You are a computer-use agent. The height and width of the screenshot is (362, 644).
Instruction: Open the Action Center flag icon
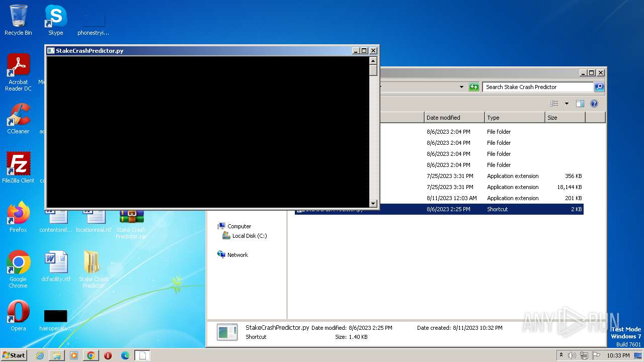596,355
